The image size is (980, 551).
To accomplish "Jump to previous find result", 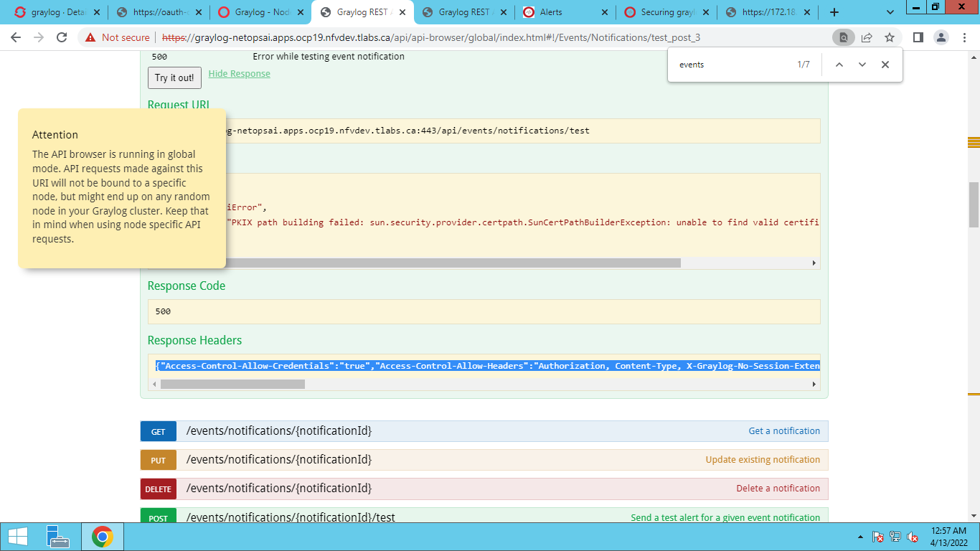I will point(839,65).
